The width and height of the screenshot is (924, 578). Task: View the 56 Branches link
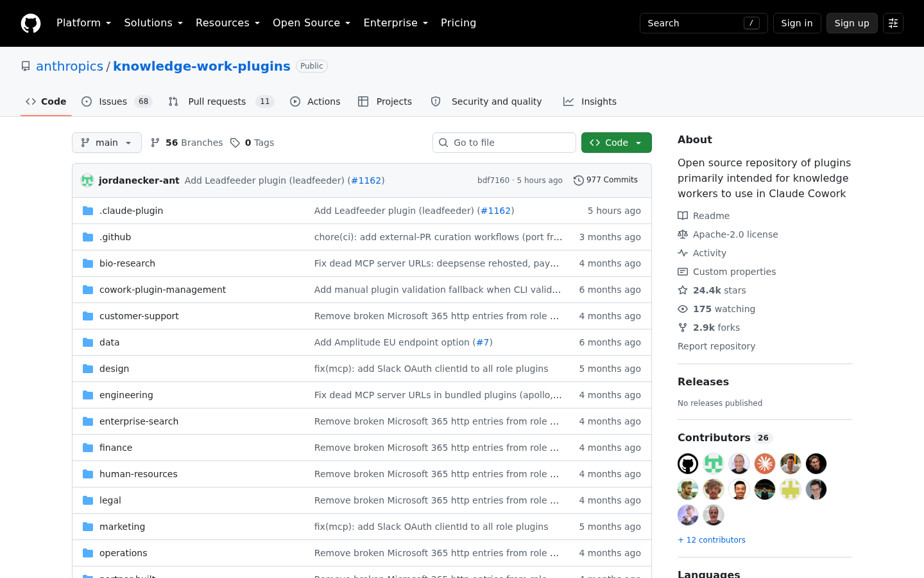tap(187, 143)
